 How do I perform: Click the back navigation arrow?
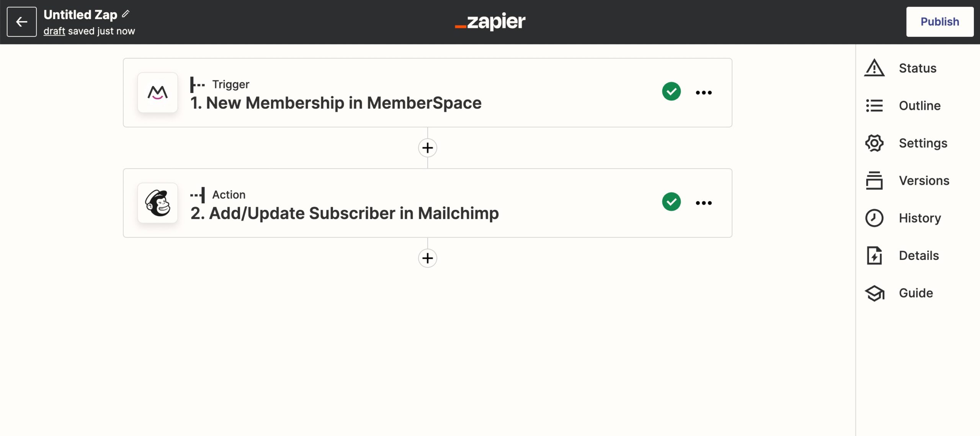22,21
